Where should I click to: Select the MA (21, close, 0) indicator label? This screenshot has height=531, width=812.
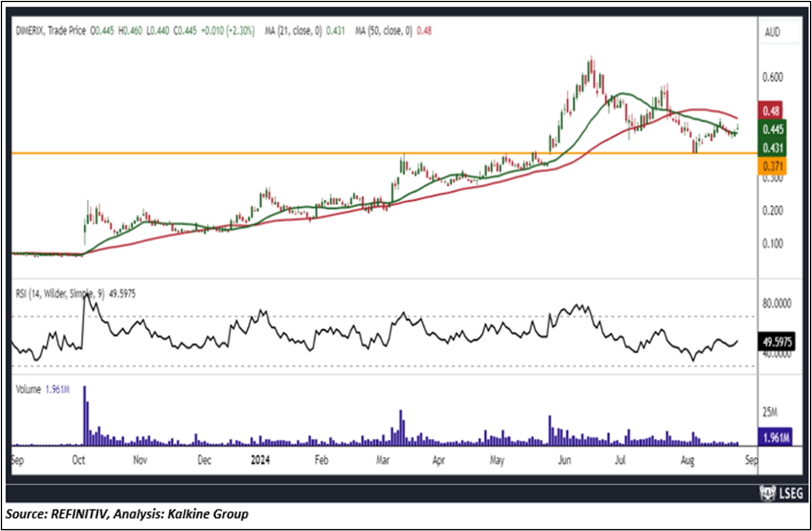pyautogui.click(x=293, y=31)
